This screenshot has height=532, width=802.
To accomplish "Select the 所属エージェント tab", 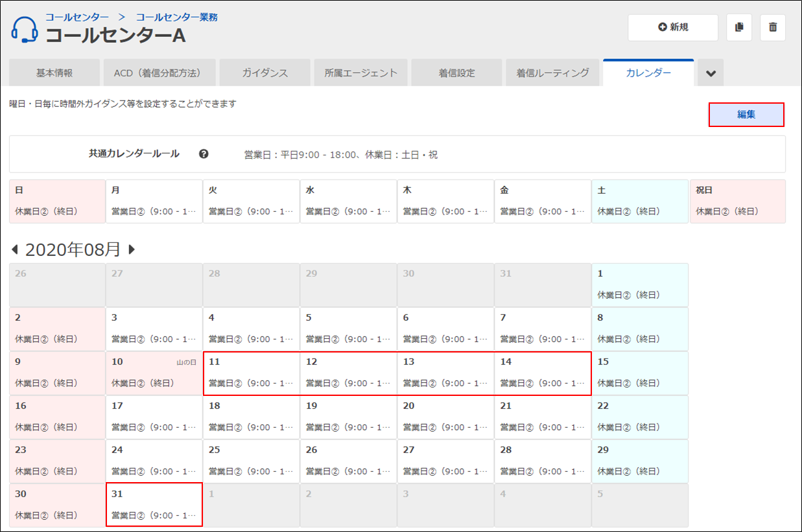I will pos(360,73).
